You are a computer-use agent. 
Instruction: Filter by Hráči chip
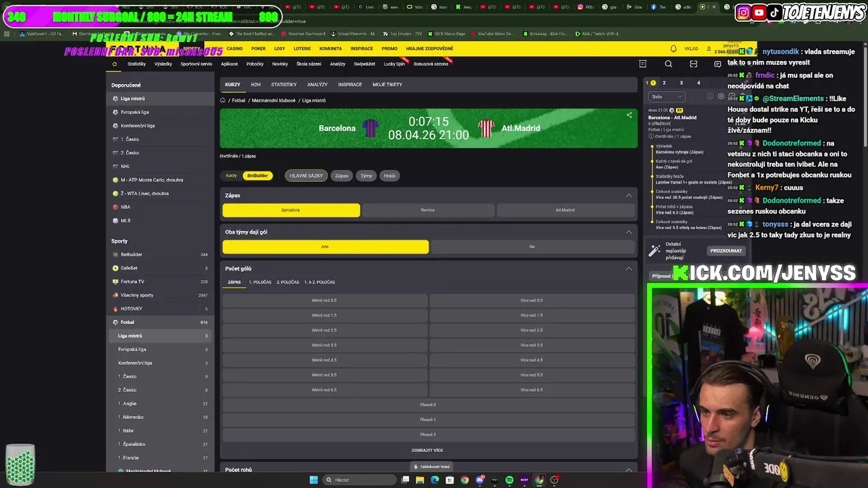[x=389, y=176]
